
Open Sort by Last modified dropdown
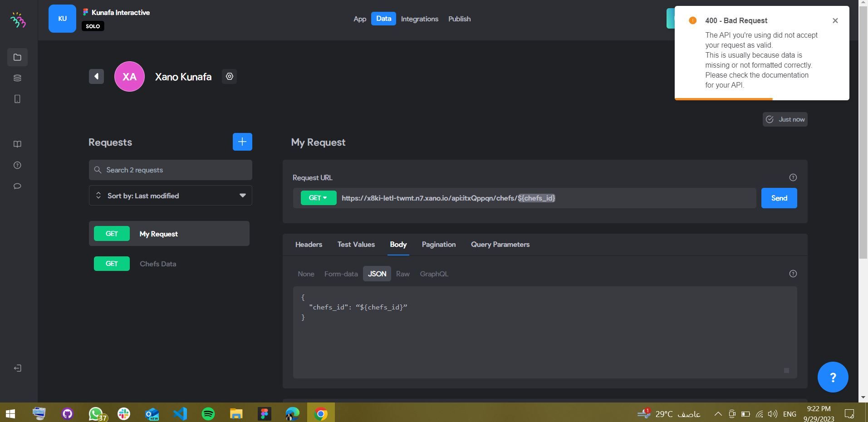(x=170, y=196)
